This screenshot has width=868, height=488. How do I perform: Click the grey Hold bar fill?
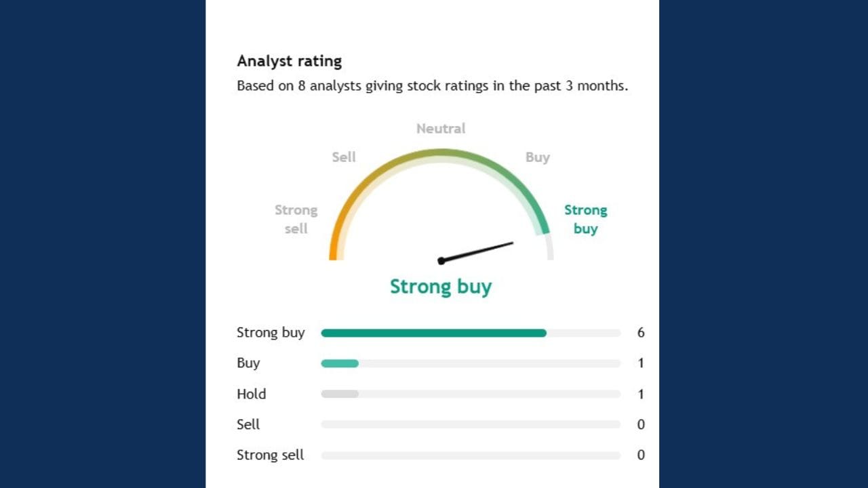340,394
